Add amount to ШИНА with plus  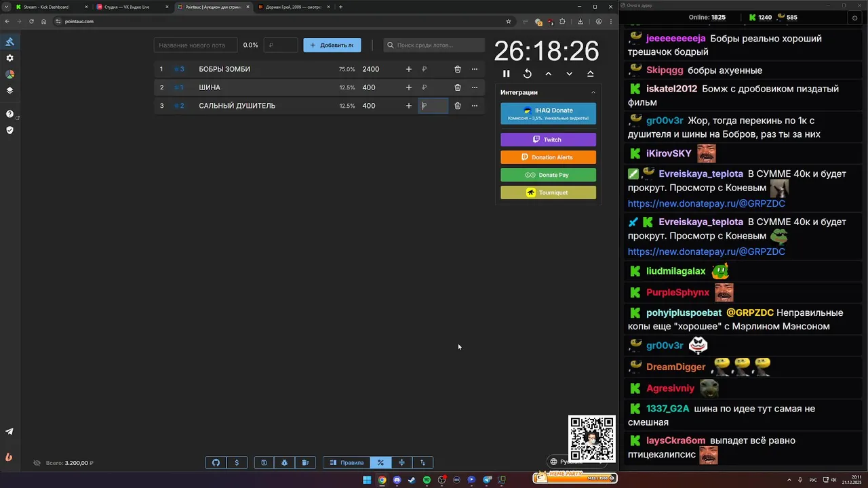tap(408, 87)
